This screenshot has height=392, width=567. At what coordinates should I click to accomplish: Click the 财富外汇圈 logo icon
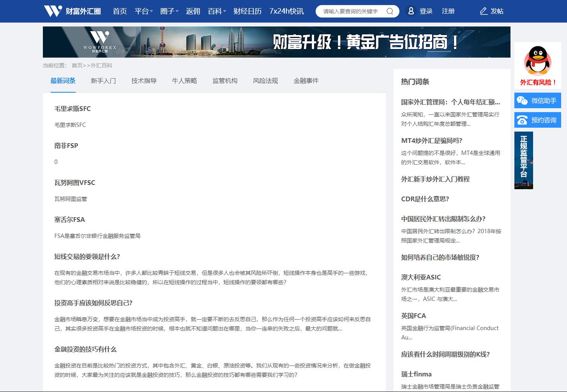pyautogui.click(x=53, y=11)
